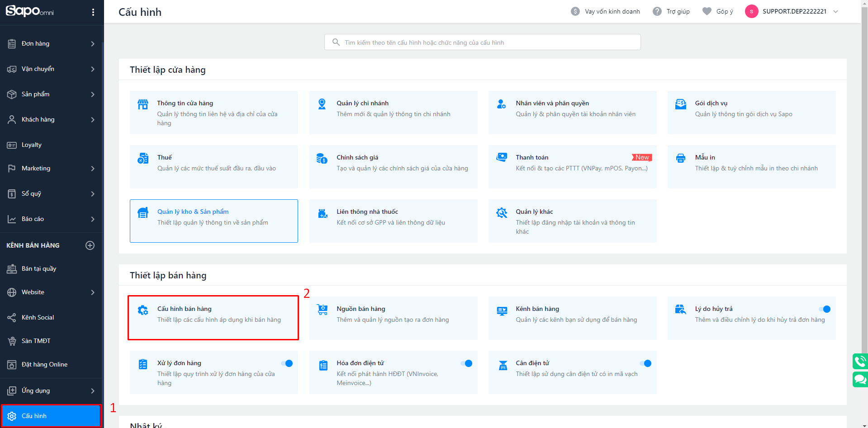Click the Sapo omni logo
Image resolution: width=868 pixels, height=428 pixels.
click(29, 11)
